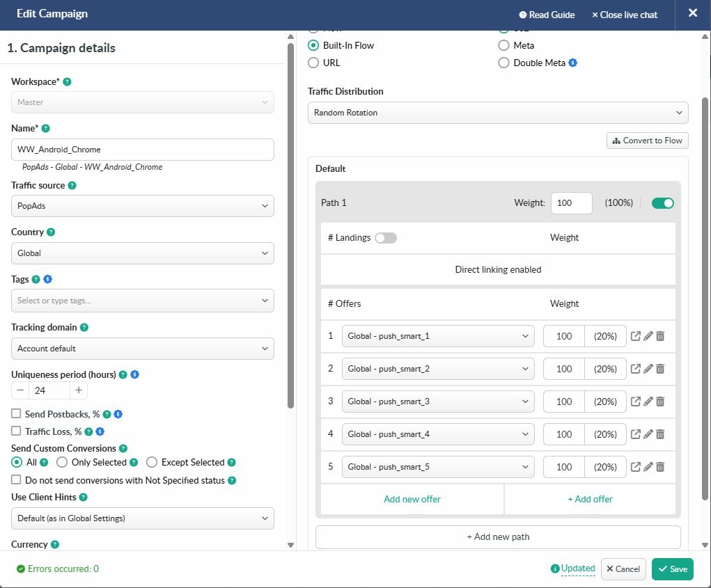This screenshot has width=711, height=588.
Task: Delete push_smart_3 offer with trash icon
Action: pyautogui.click(x=660, y=402)
